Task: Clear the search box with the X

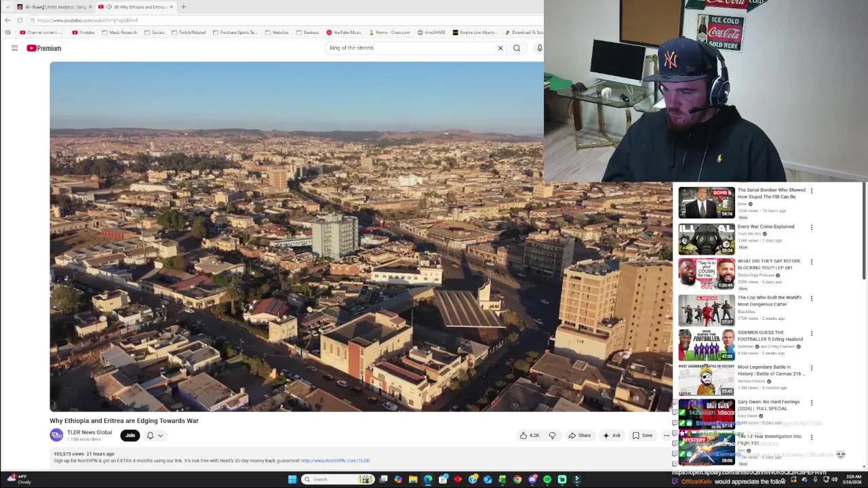Action: point(500,48)
